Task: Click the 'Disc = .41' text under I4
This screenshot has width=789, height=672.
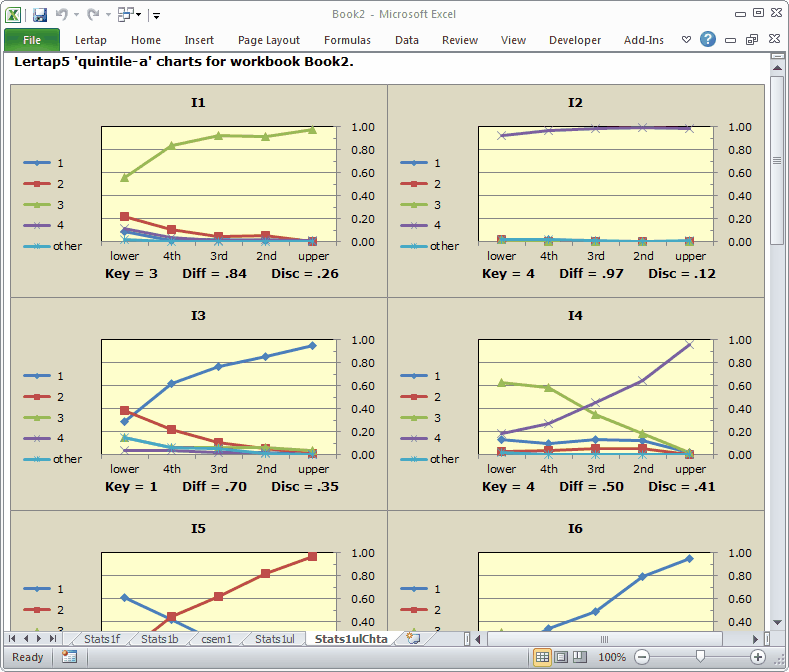Action: [x=681, y=487]
